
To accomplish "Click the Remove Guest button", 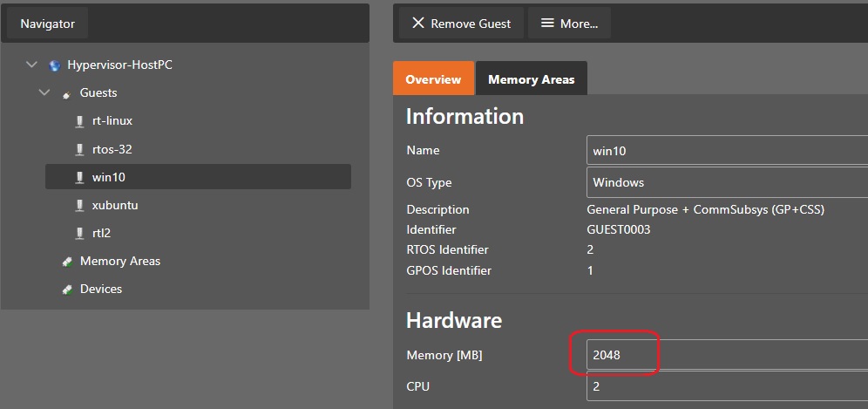I will tap(461, 24).
